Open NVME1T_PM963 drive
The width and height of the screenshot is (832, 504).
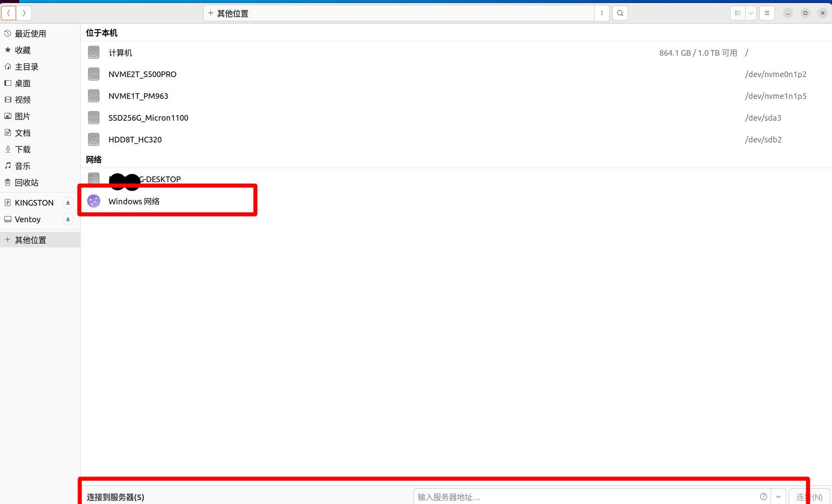[456, 96]
